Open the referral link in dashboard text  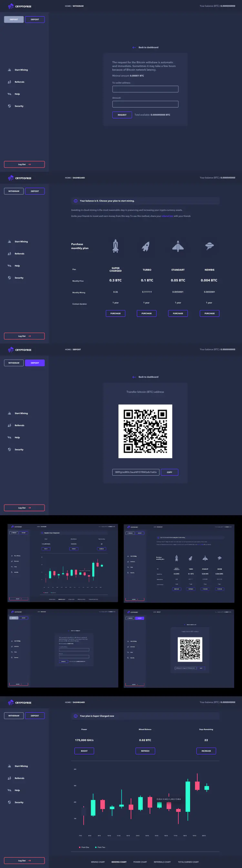167,216
